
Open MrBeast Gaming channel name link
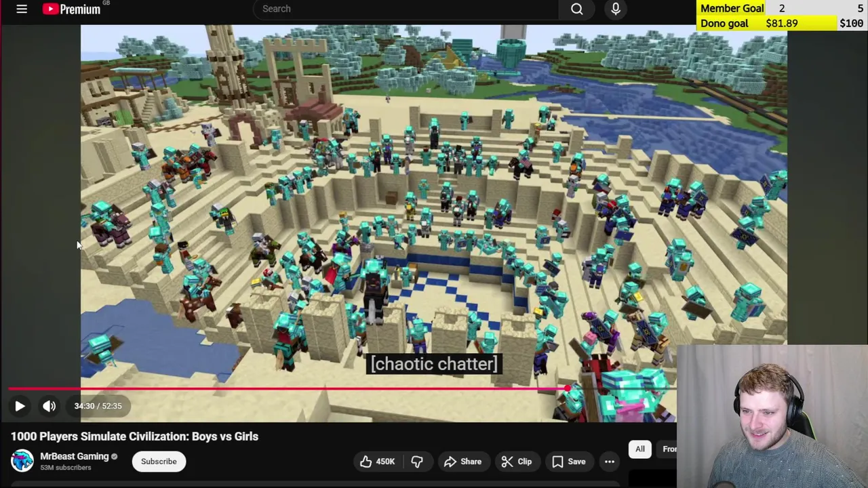tap(75, 456)
